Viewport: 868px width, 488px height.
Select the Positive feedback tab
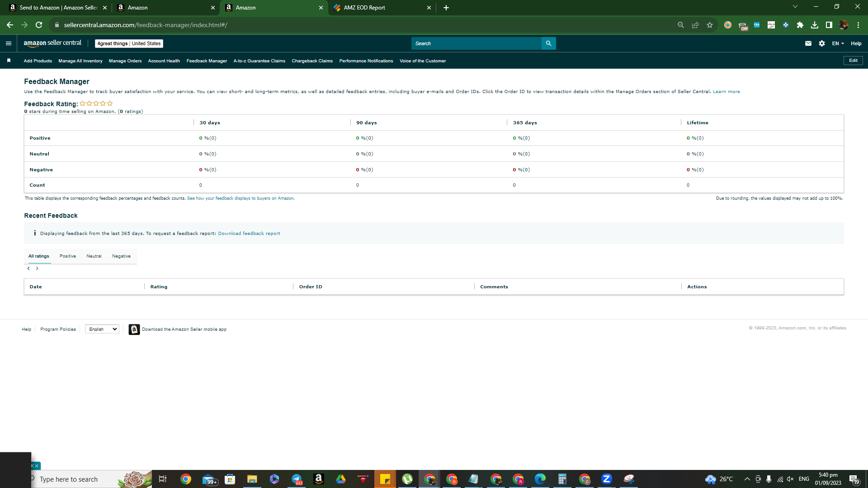coord(68,256)
